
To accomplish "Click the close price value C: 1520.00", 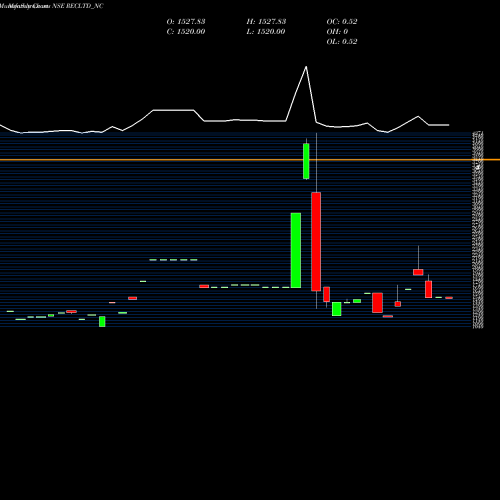I will [186, 32].
